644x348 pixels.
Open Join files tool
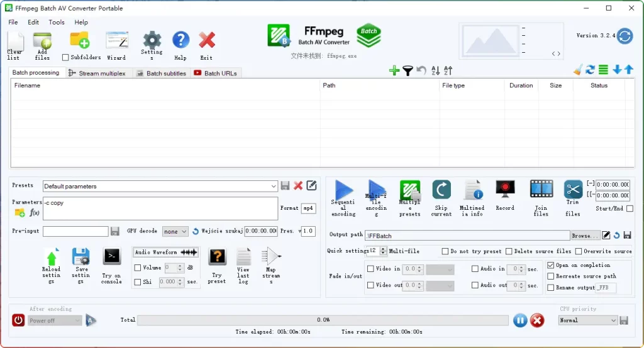point(541,198)
